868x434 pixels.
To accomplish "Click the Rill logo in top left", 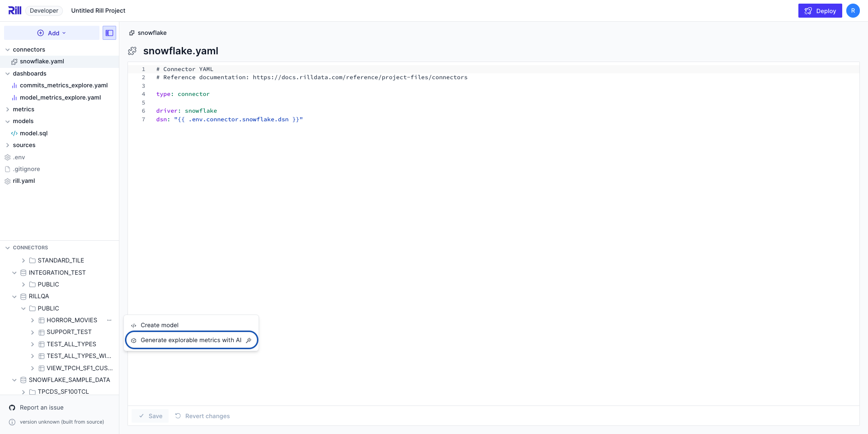I will tap(14, 10).
